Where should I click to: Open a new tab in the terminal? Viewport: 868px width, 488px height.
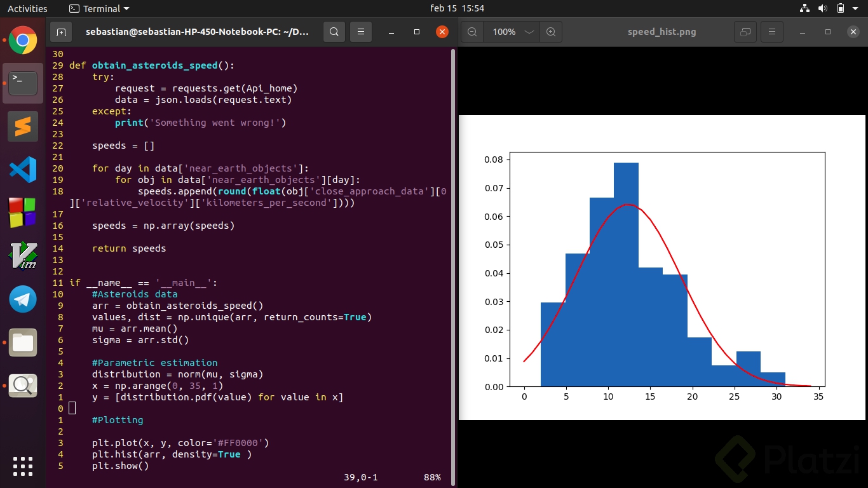pos(61,32)
